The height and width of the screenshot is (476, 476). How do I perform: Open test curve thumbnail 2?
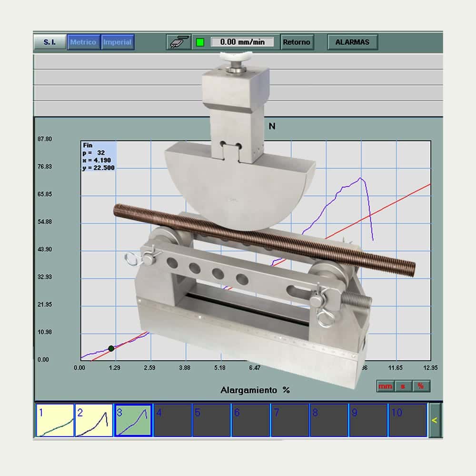pyautogui.click(x=94, y=420)
